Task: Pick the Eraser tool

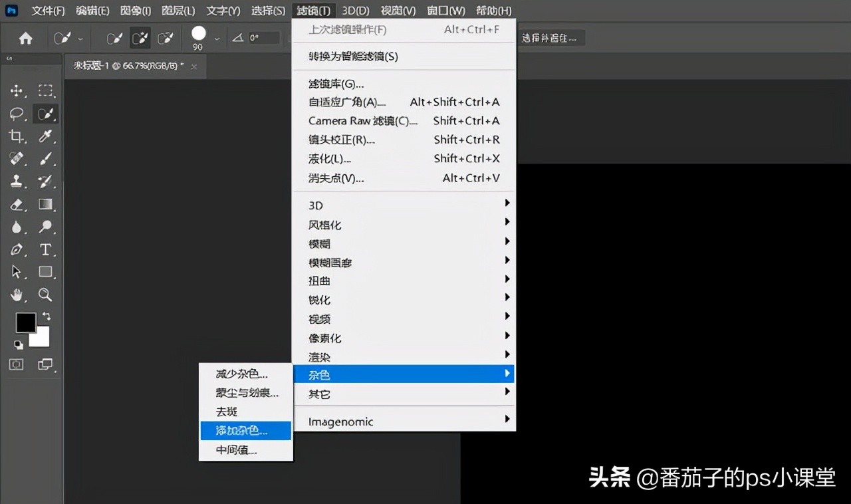Action: tap(17, 204)
